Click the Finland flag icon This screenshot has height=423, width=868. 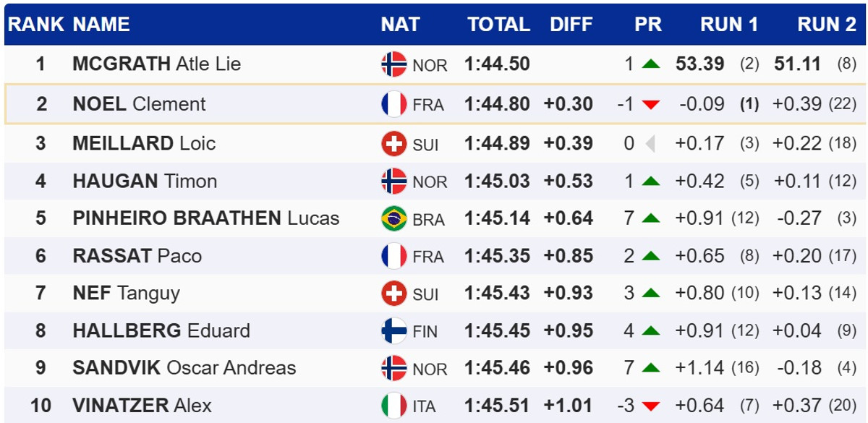[x=394, y=331]
